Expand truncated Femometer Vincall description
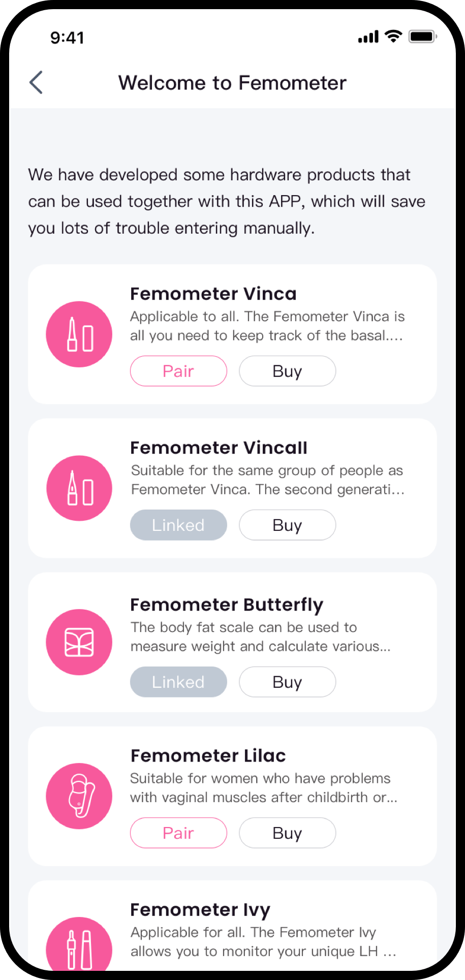Screen dimensions: 465x980 pos(267,480)
